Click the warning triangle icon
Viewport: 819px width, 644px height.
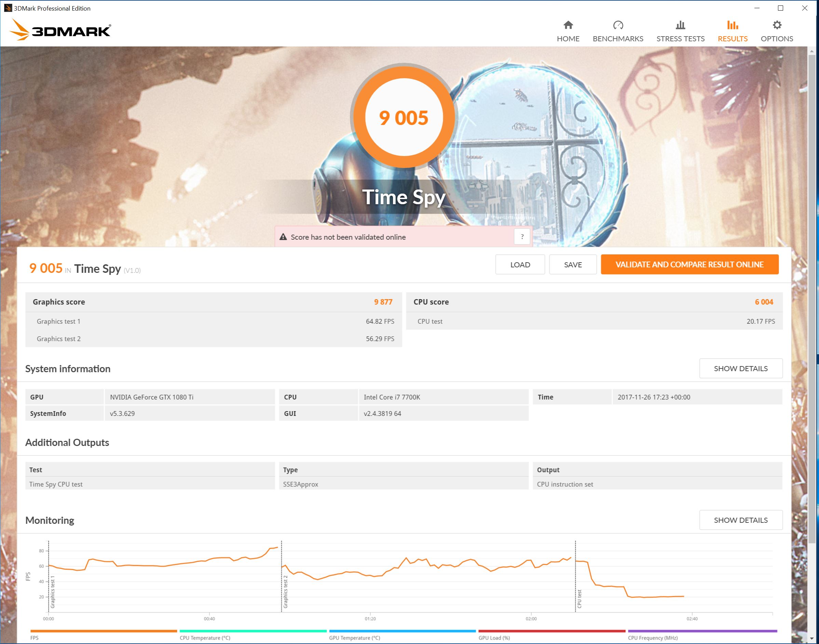(283, 237)
